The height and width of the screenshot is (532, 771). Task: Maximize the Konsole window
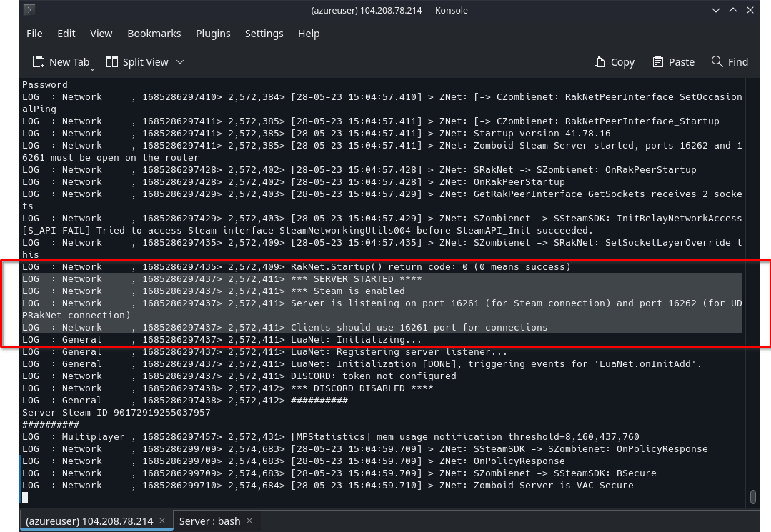point(733,10)
